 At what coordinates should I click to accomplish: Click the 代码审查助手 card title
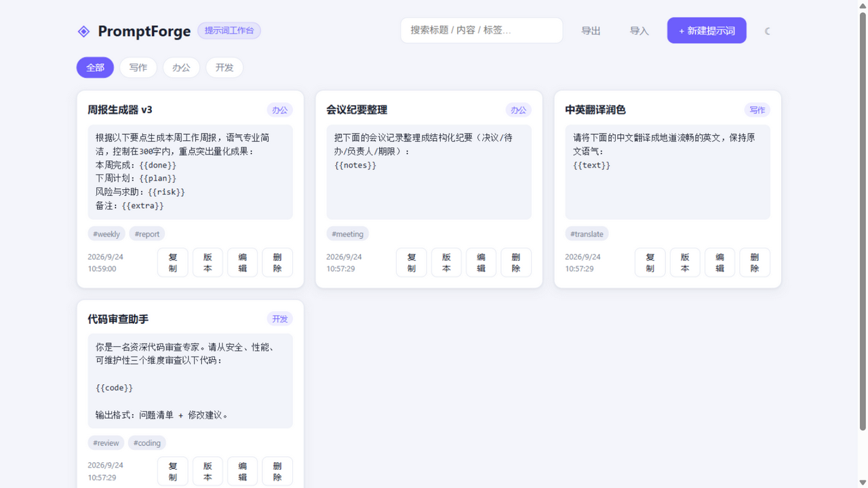(118, 319)
